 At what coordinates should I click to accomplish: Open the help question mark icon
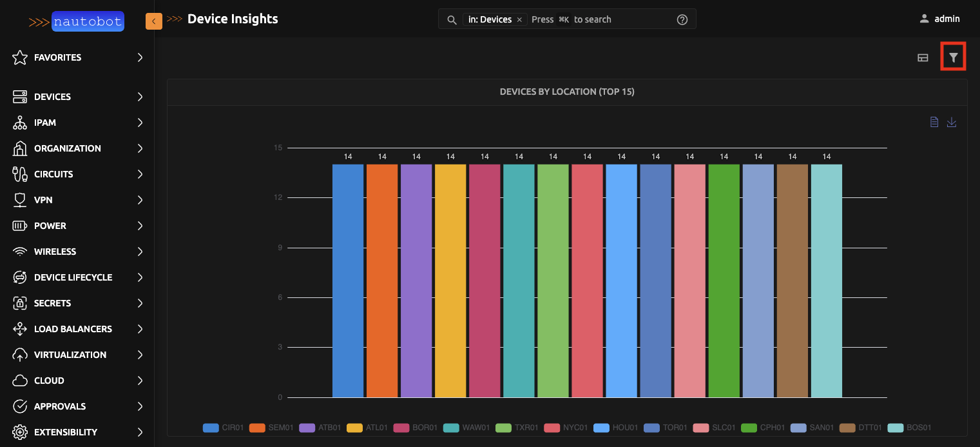(x=682, y=19)
